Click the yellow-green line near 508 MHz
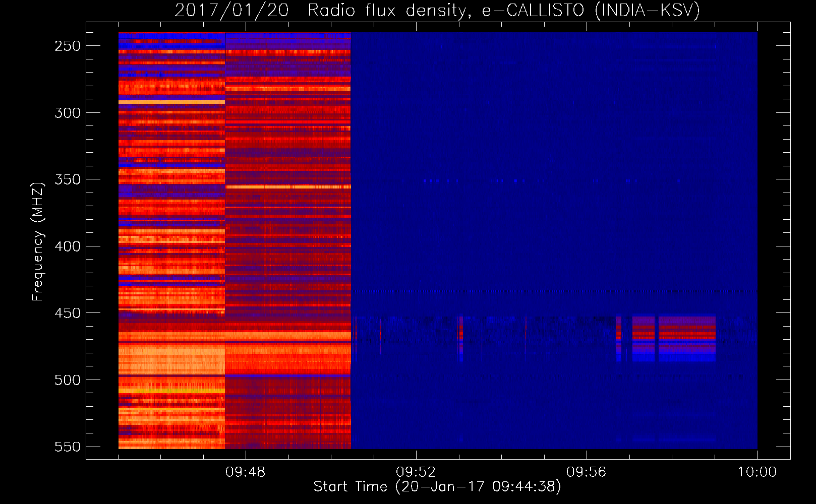 pos(171,391)
